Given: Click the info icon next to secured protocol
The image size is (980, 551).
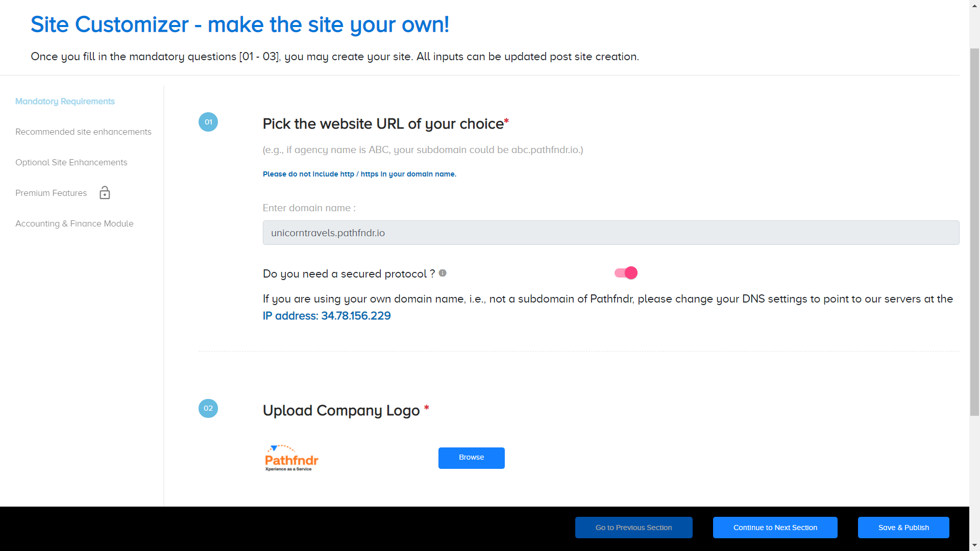Looking at the screenshot, I should [x=443, y=273].
